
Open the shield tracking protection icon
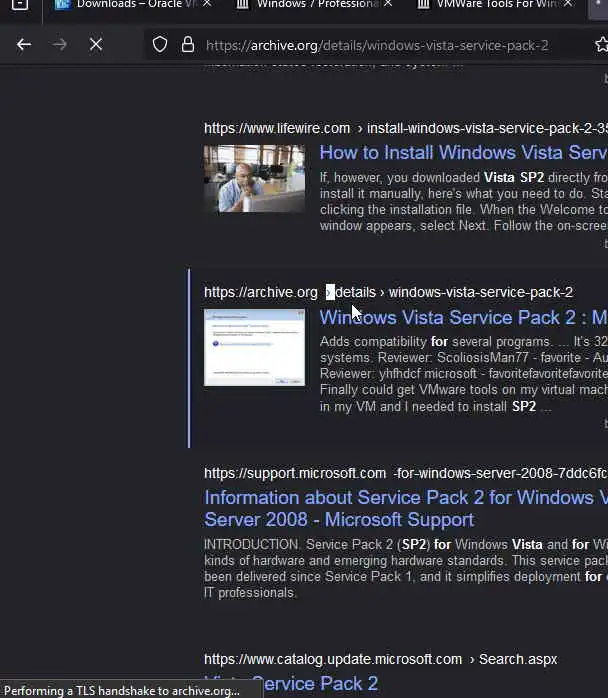click(160, 45)
